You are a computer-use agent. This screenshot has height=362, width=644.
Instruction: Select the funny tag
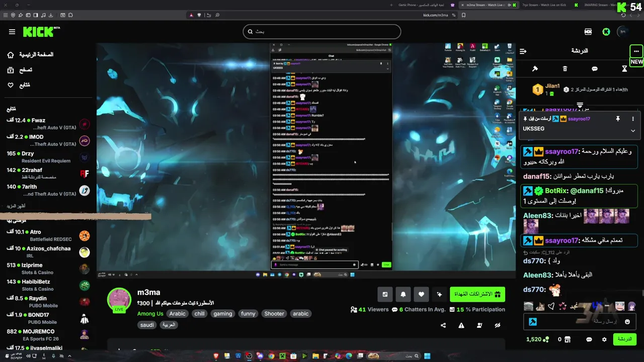coord(248,314)
